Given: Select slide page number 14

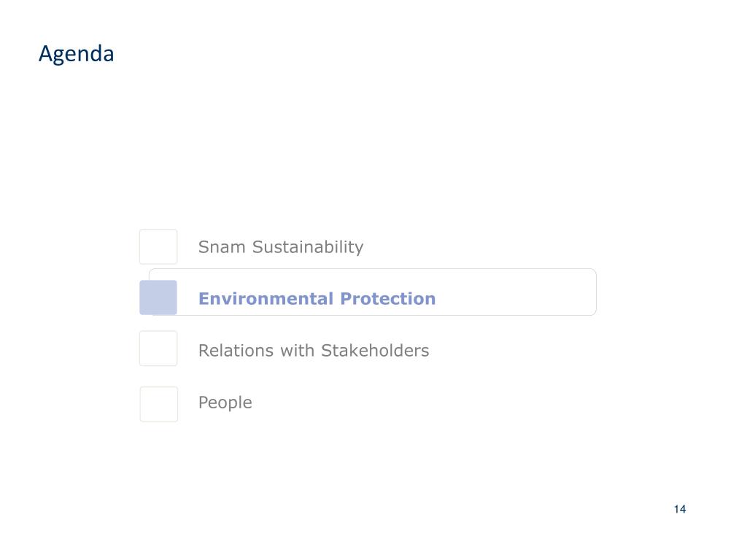Looking at the screenshot, I should pyautogui.click(x=680, y=509).
